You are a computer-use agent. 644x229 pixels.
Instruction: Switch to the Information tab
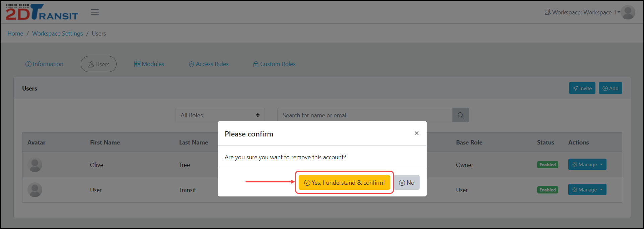(45, 64)
